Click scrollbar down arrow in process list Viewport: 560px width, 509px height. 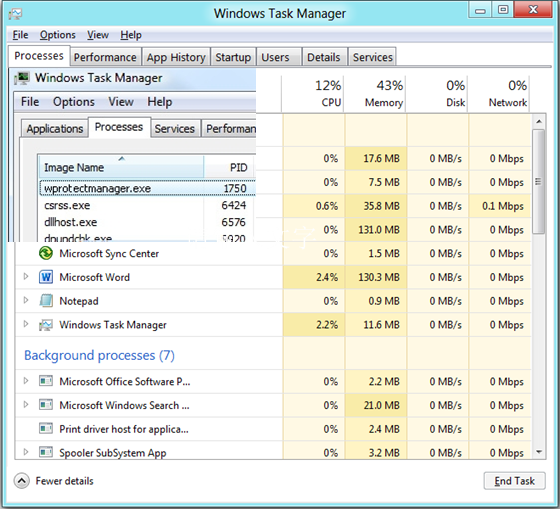(x=539, y=452)
